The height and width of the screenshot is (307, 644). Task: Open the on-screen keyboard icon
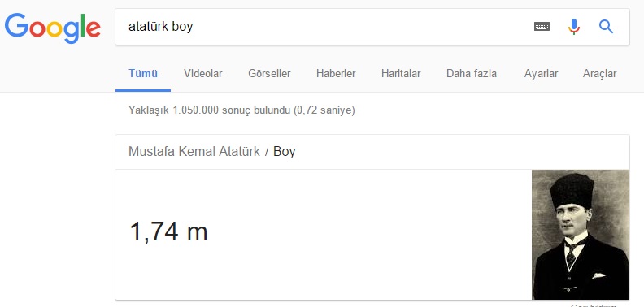(x=542, y=27)
